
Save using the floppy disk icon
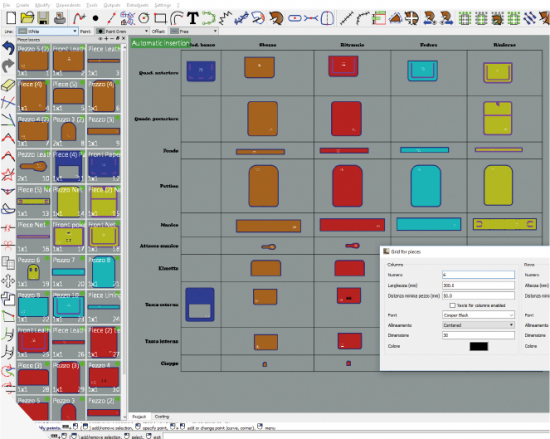pos(43,18)
